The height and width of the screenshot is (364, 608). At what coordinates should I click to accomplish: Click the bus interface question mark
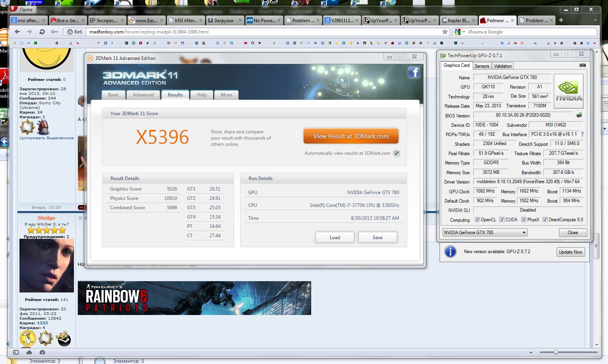tap(582, 134)
